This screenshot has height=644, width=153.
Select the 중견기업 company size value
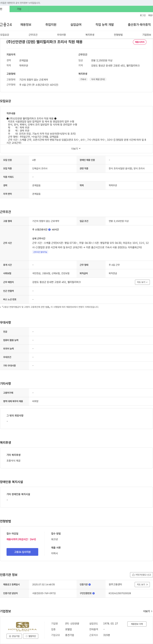click(69, 635)
